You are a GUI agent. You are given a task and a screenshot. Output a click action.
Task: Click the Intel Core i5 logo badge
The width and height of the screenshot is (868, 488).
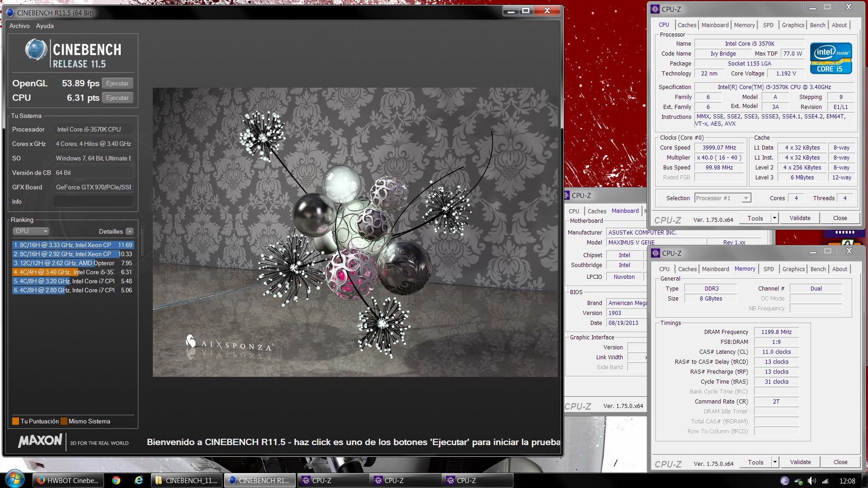[831, 58]
